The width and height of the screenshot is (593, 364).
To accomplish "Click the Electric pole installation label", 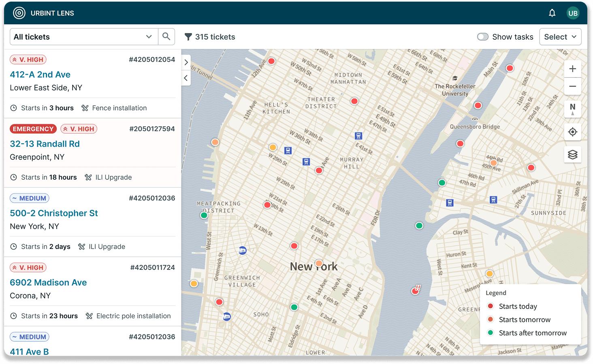I will (x=134, y=316).
